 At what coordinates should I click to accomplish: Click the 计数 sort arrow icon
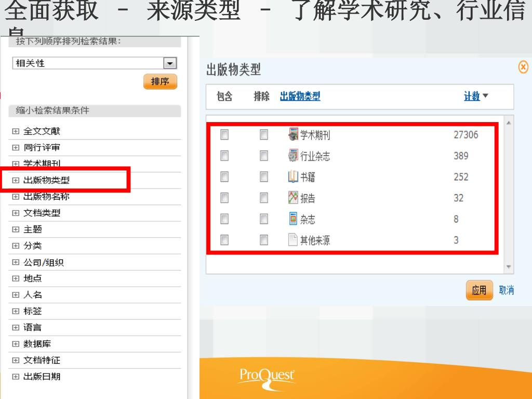[x=486, y=96]
